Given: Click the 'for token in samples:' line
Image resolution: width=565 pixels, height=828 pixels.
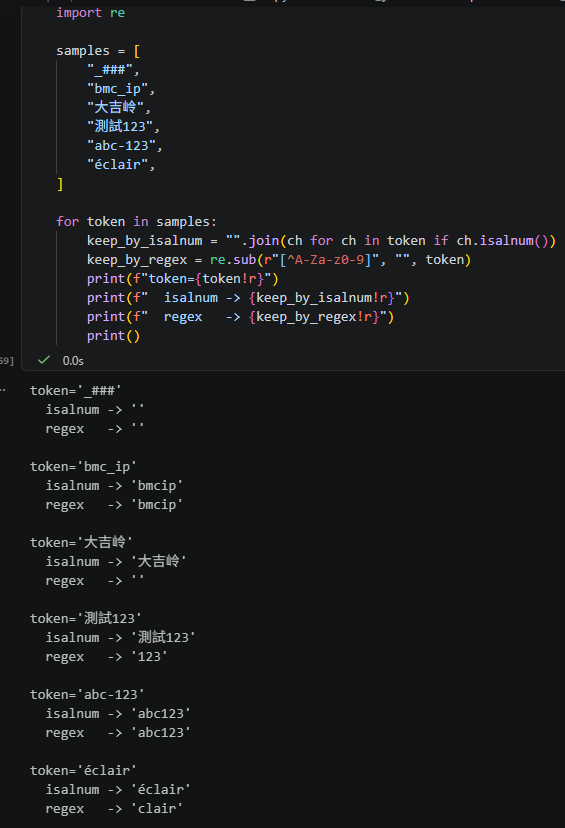Looking at the screenshot, I should [136, 222].
